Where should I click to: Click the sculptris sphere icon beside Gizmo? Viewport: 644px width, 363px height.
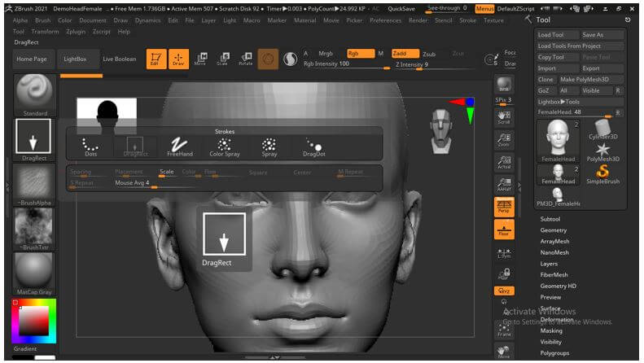pos(291,59)
